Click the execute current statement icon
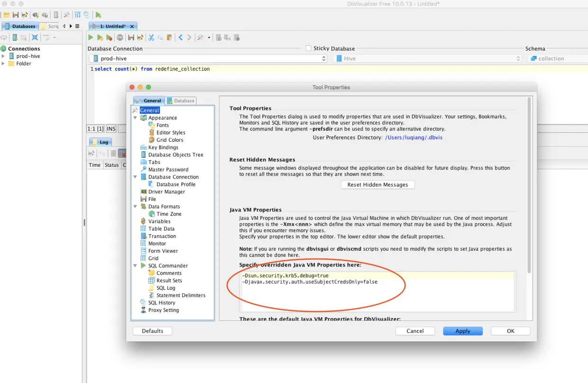This screenshot has width=588, height=383. click(x=100, y=37)
